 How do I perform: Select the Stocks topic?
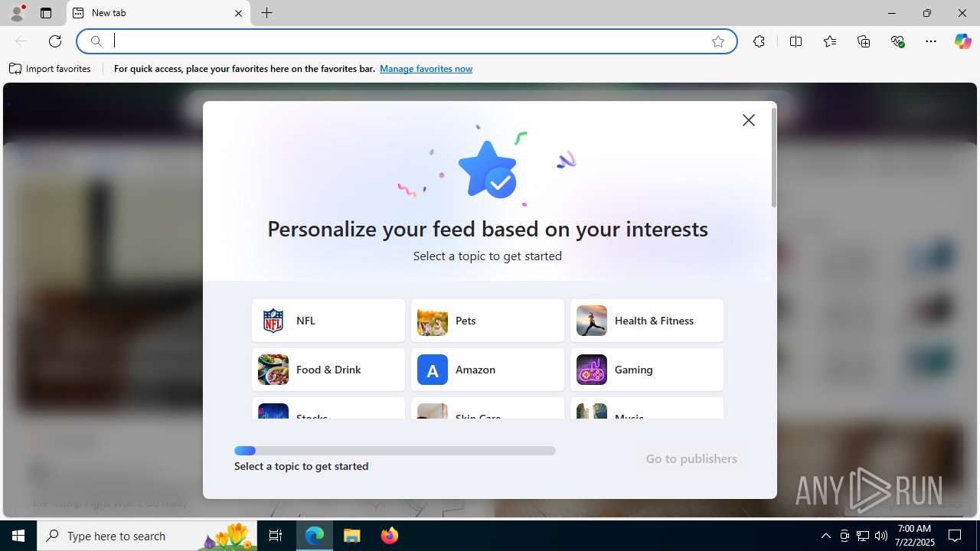coord(328,409)
